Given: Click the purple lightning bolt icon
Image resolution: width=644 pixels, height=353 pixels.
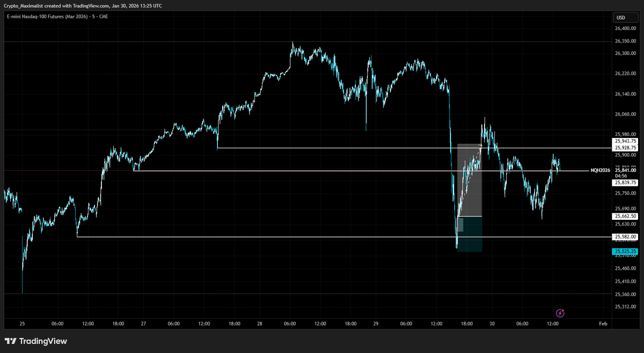Looking at the screenshot, I should point(560,313).
